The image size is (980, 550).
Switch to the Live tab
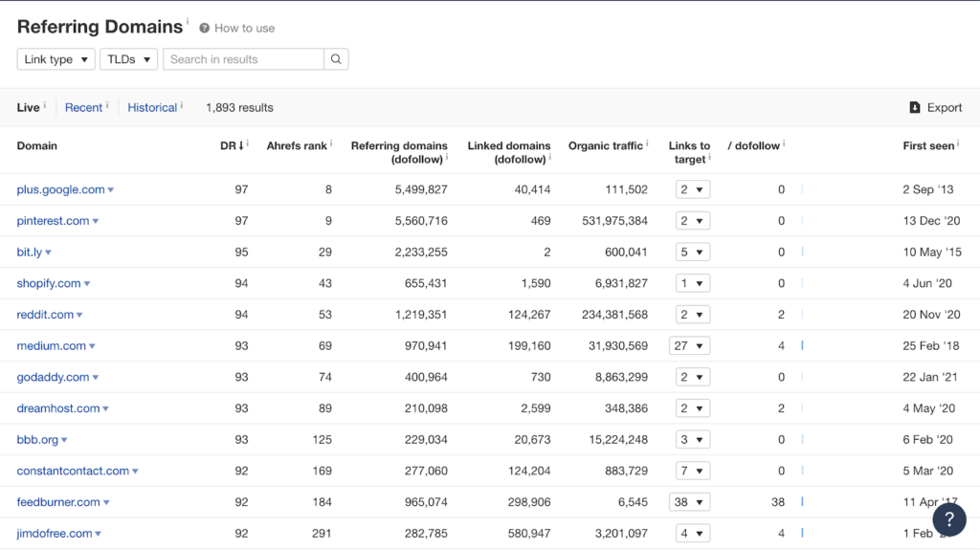pos(28,107)
